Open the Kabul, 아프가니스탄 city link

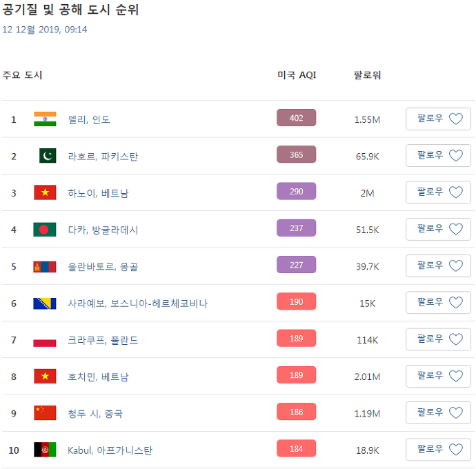click(110, 450)
